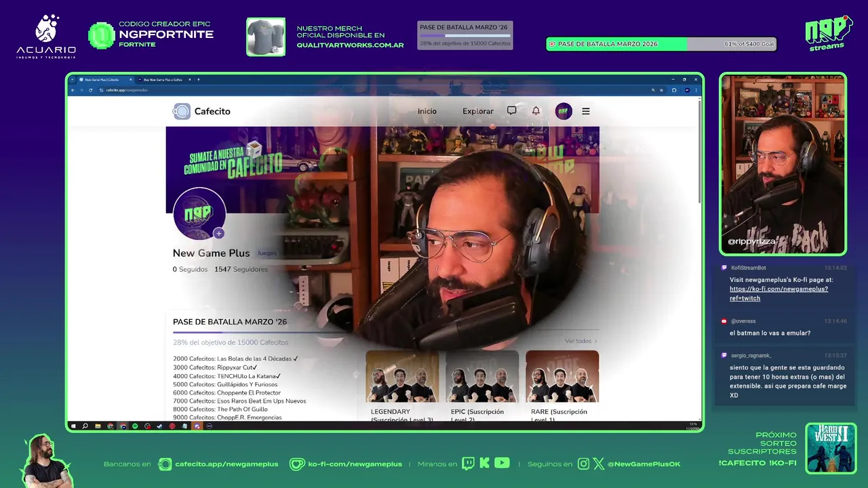Click PASE DE BATALLA MARZO '26 heading

coord(230,322)
